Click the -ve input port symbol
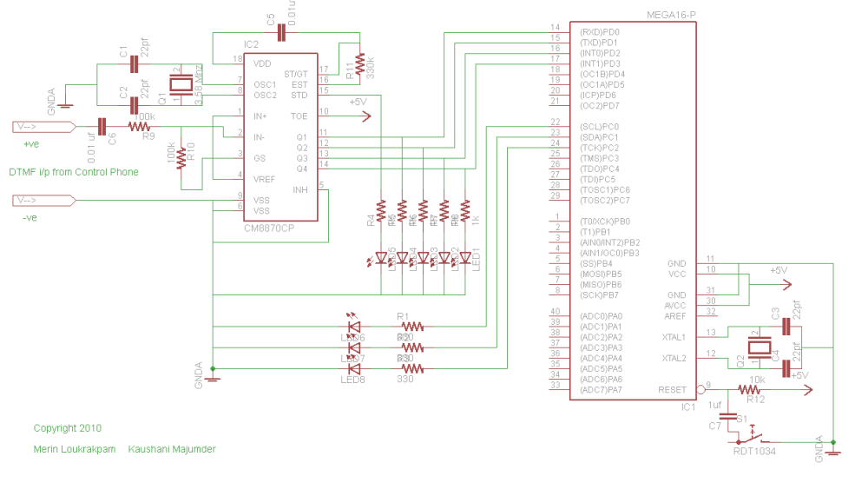The width and height of the screenshot is (868, 496). pyautogui.click(x=44, y=201)
